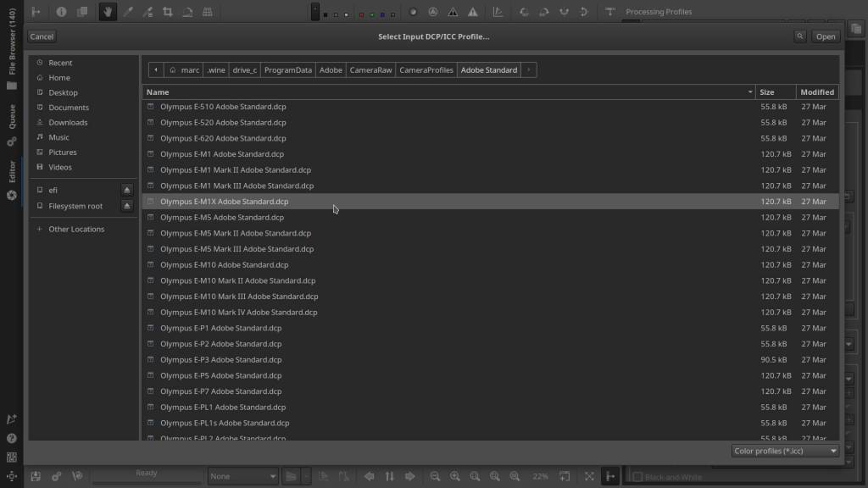Viewport: 868px width, 488px height.
Task: Choose the straighten horizon tool
Action: pyautogui.click(x=187, y=12)
